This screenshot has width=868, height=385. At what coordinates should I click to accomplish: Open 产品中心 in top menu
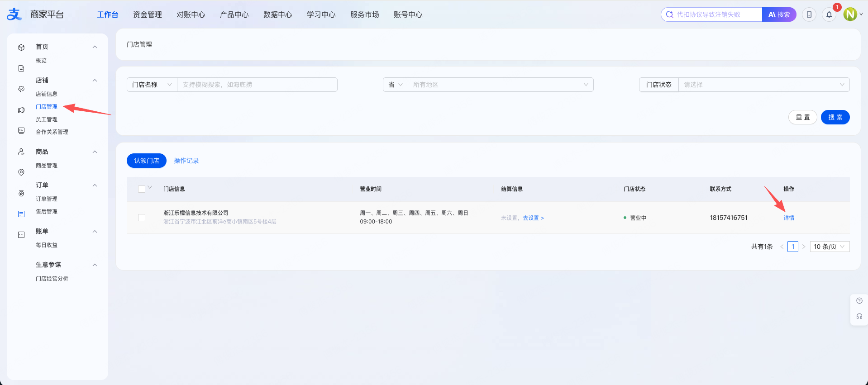click(x=234, y=14)
